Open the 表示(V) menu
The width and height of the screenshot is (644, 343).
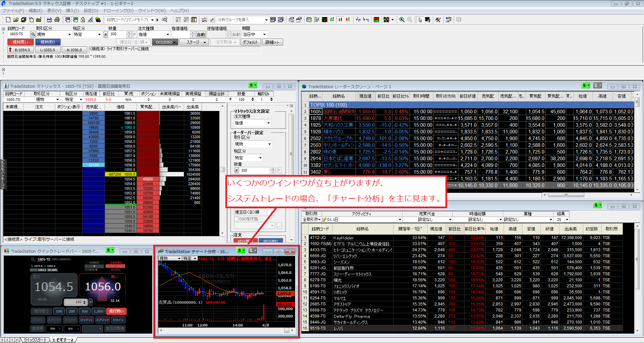tap(54, 11)
